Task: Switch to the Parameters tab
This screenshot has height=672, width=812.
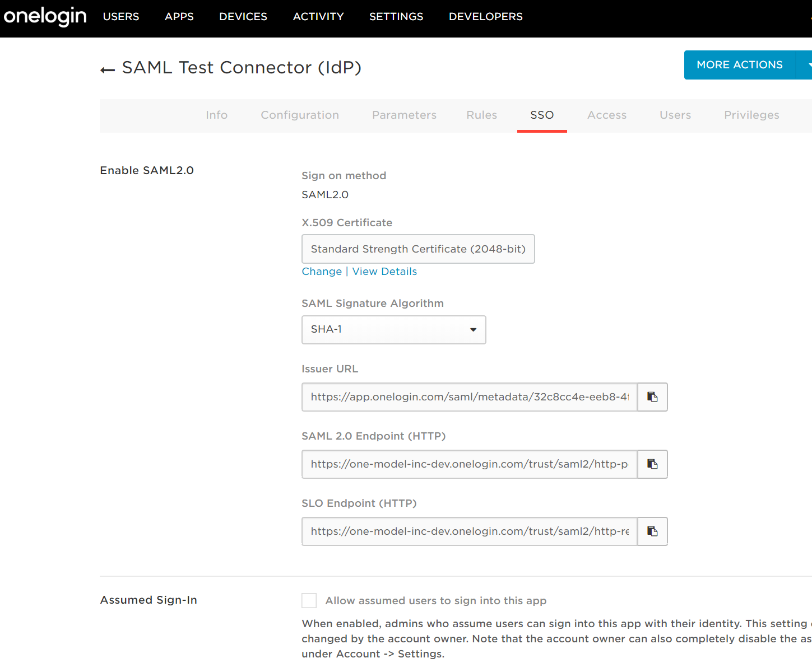Action: point(404,115)
